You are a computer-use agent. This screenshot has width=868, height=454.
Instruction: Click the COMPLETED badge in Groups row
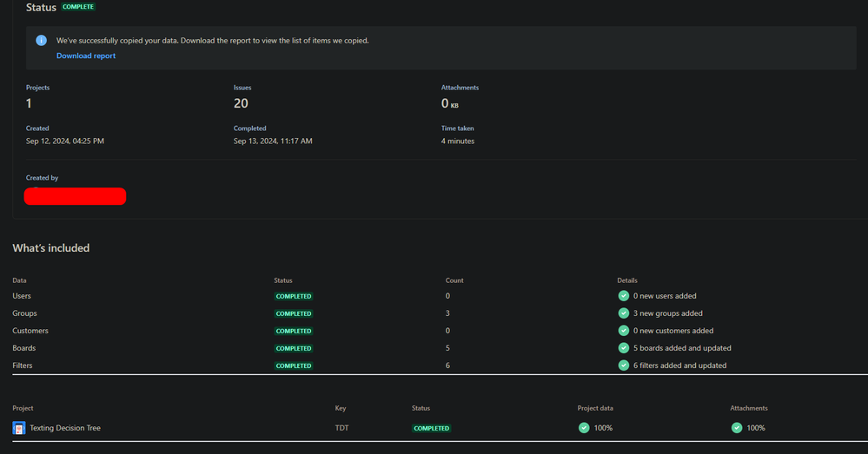[x=294, y=313]
